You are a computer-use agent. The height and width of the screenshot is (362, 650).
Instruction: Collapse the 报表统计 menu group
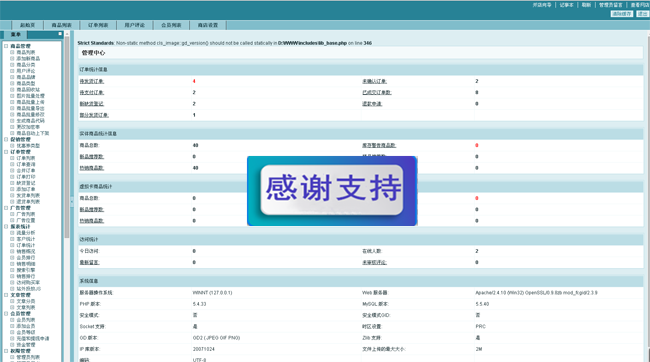point(6,226)
